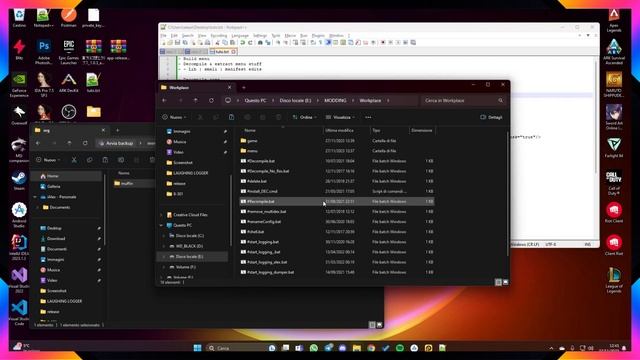
Task: Select Disco locale (E:) in navigation pane
Action: point(193,257)
